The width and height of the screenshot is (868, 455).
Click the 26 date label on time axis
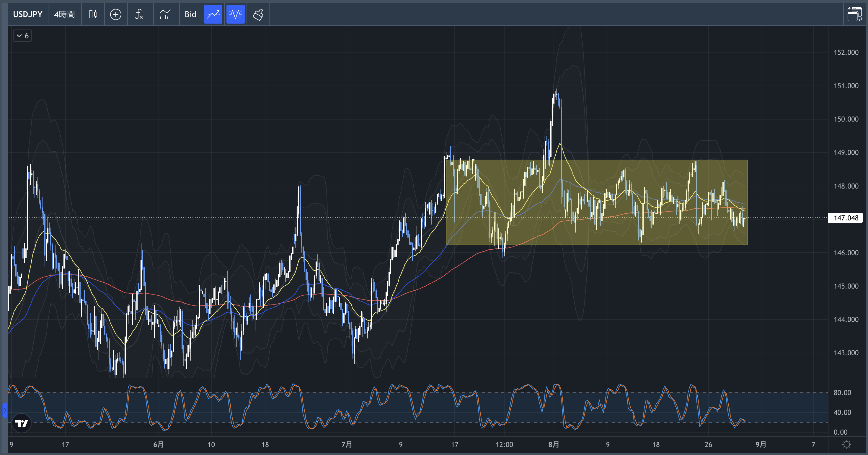(x=708, y=445)
